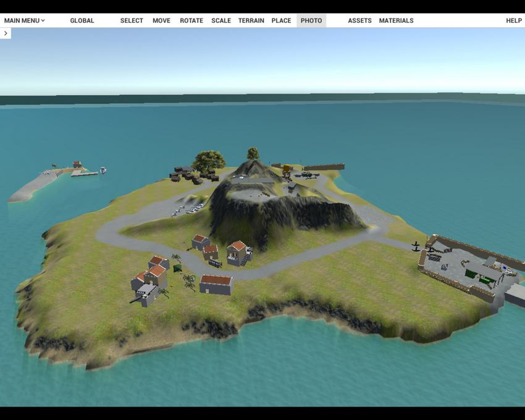The height and width of the screenshot is (420, 525).
Task: Open the TERRAIN editing mode
Action: tap(251, 20)
